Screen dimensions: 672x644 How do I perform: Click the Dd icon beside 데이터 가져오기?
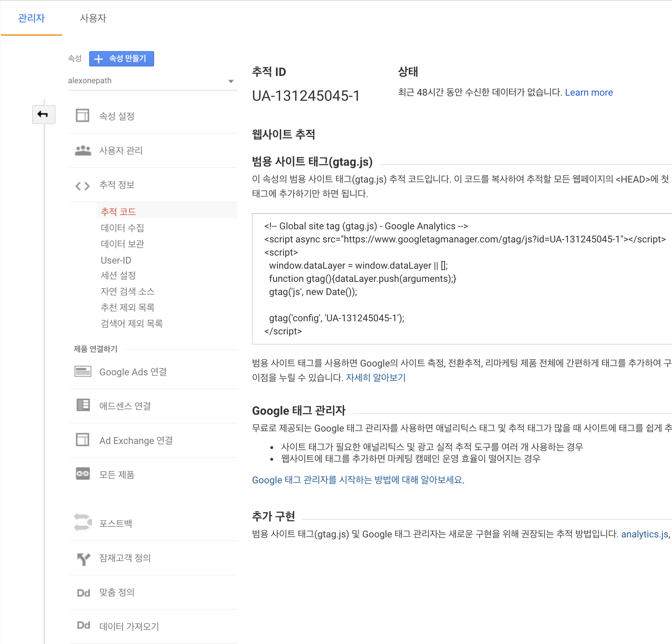tap(84, 625)
